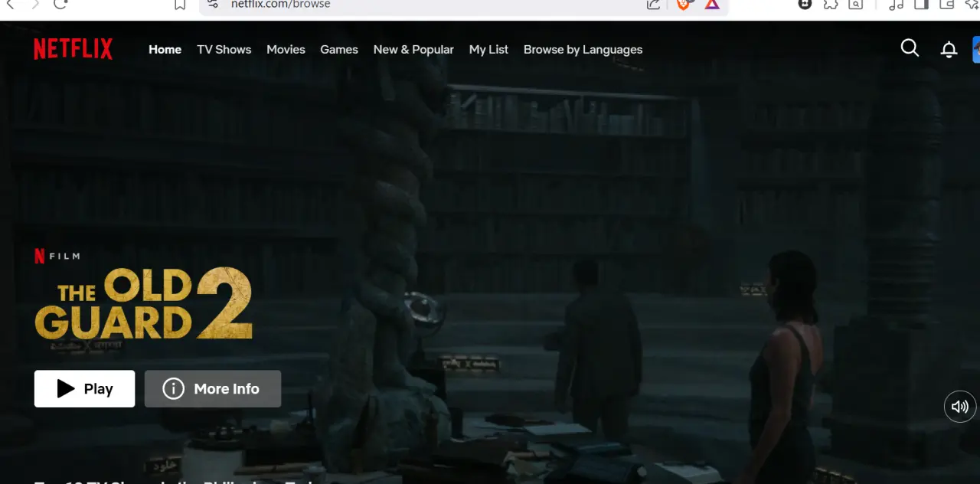The width and height of the screenshot is (980, 484).
Task: Bookmark this page
Action: [180, 5]
